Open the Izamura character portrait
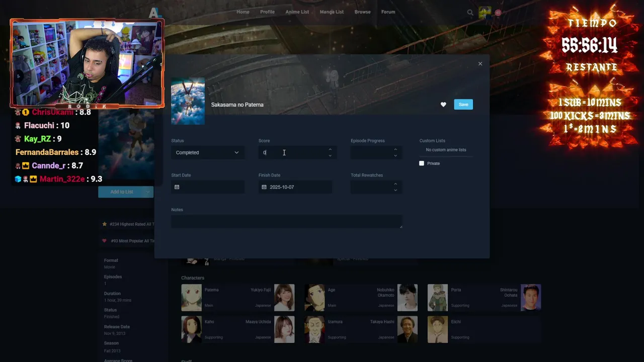Screen dimensions: 644x362 click(314, 329)
